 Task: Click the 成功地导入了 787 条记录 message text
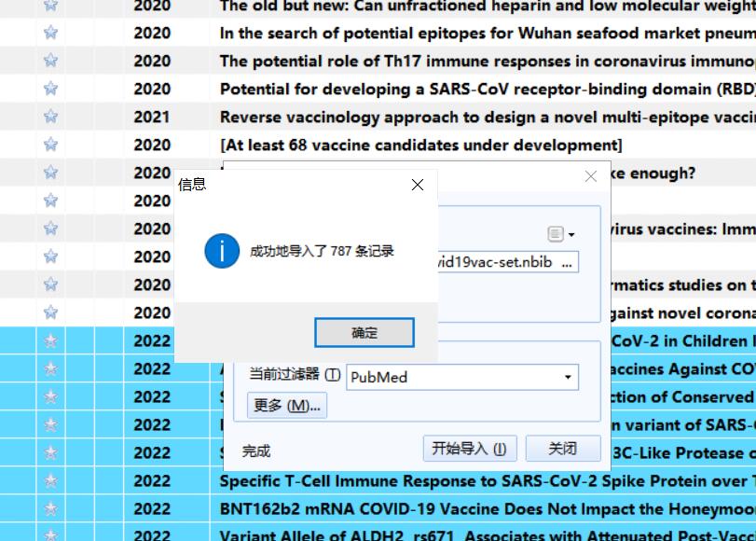(x=322, y=251)
